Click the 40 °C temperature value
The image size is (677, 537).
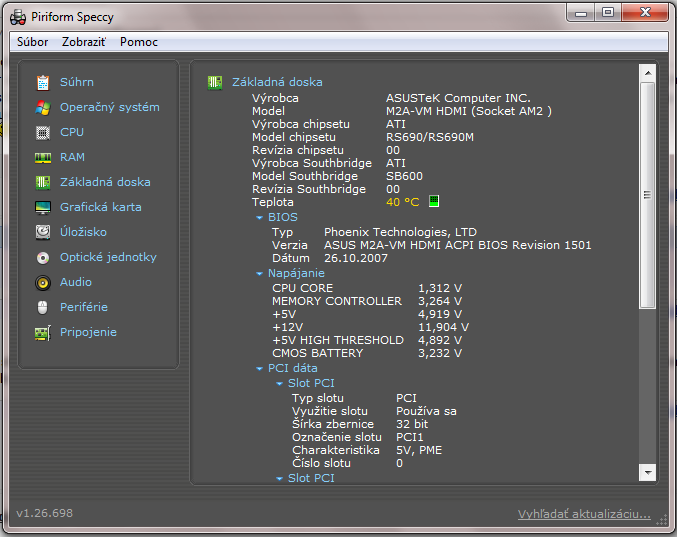point(402,202)
